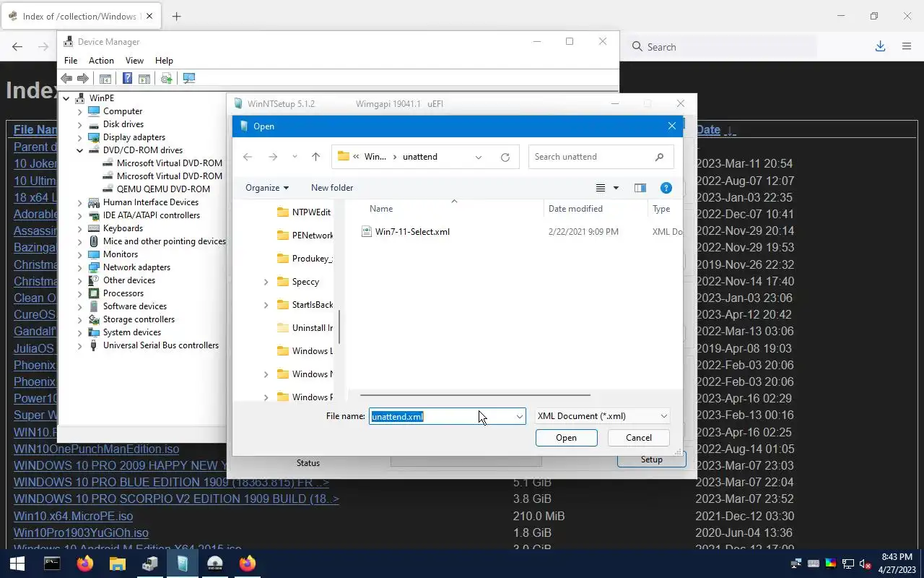Click the Firefox download arrow icon
Image resolution: width=924 pixels, height=578 pixels.
(x=880, y=46)
